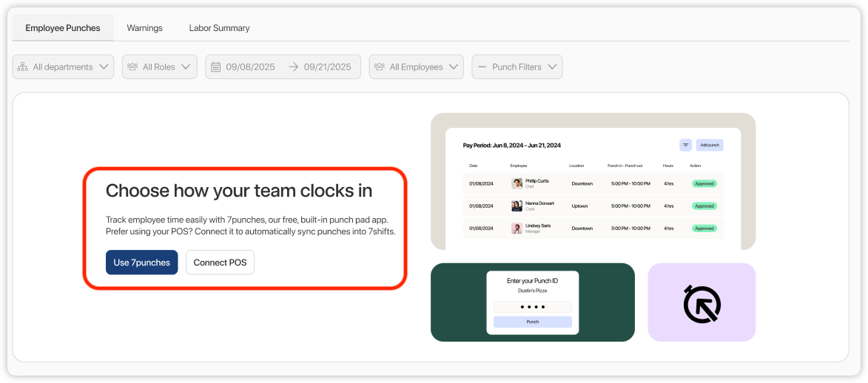Click the Punch ID entry field
Screen dimensions: 868x383
click(x=533, y=306)
